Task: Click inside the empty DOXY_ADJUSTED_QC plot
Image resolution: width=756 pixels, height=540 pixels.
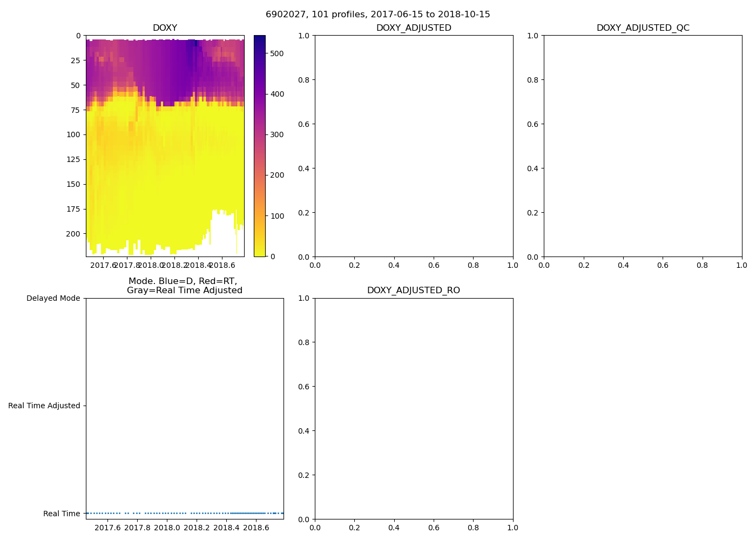Action: click(643, 146)
